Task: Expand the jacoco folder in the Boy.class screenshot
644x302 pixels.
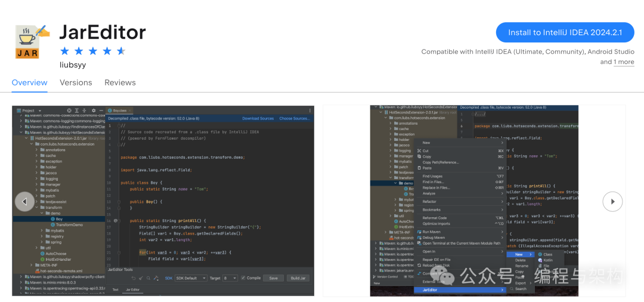Action: (36, 173)
